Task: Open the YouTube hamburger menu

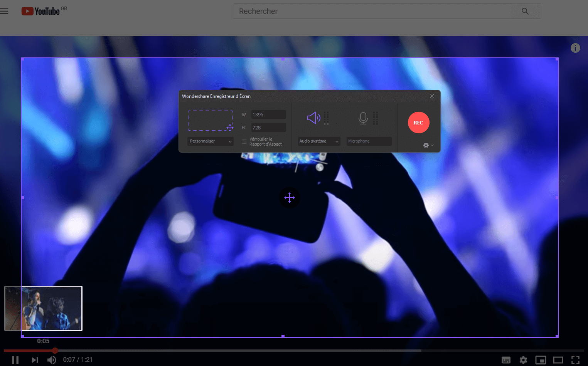Action: [4, 11]
